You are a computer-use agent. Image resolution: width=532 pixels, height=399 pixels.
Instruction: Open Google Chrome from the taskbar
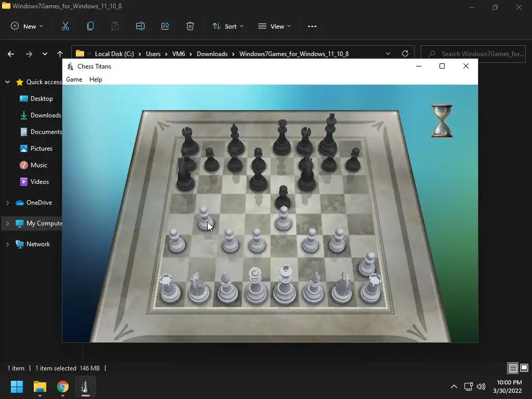pos(63,387)
